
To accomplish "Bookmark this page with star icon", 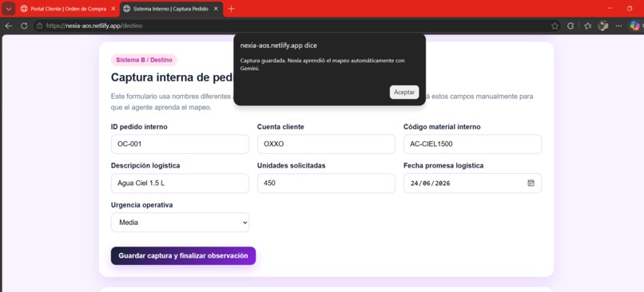I will click(555, 26).
